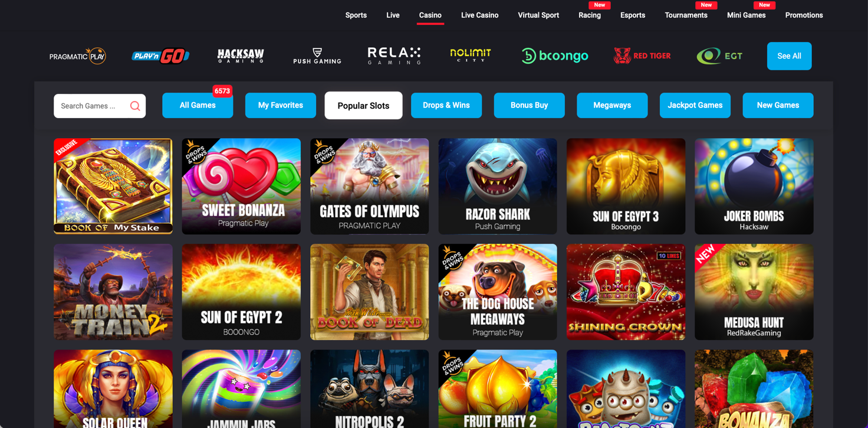Viewport: 868px width, 428px height.
Task: Click the search magnifier icon
Action: [135, 106]
